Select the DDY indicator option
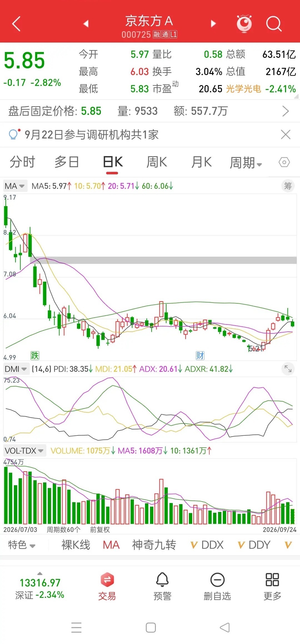 [254, 545]
